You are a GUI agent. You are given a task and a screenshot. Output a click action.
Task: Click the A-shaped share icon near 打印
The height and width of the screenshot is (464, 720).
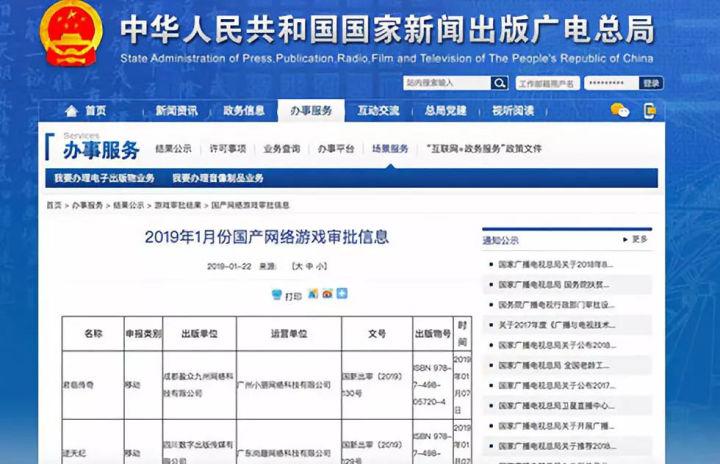coord(313,294)
